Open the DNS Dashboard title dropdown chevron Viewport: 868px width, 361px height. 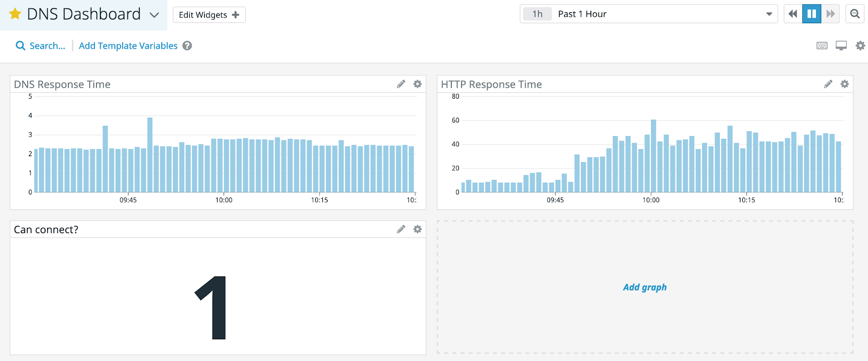click(154, 15)
